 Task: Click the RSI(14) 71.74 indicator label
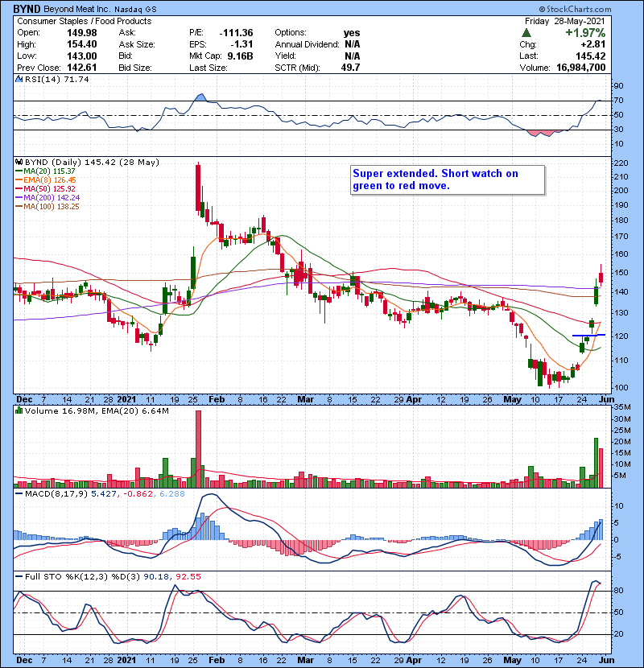[56, 79]
